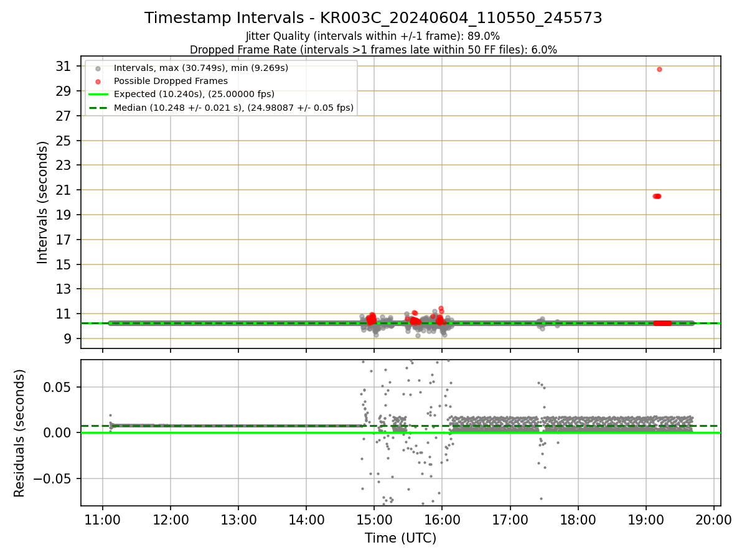The width and height of the screenshot is (747, 560).
Task: Click the '29' y-axis tick label
Action: [63, 91]
